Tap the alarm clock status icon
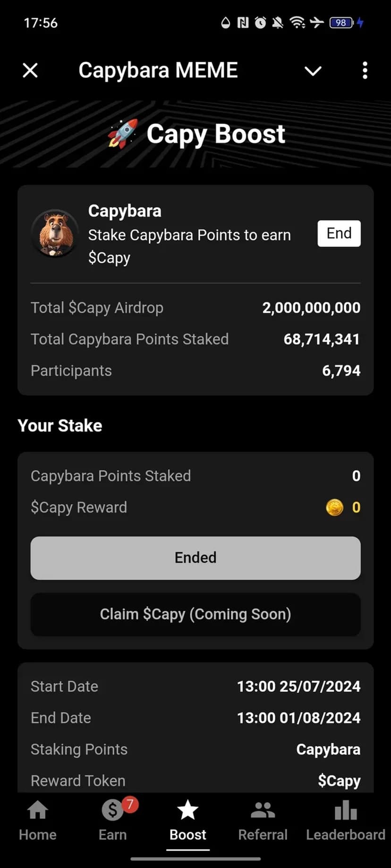Viewport: 391px width, 868px height. pos(260,22)
